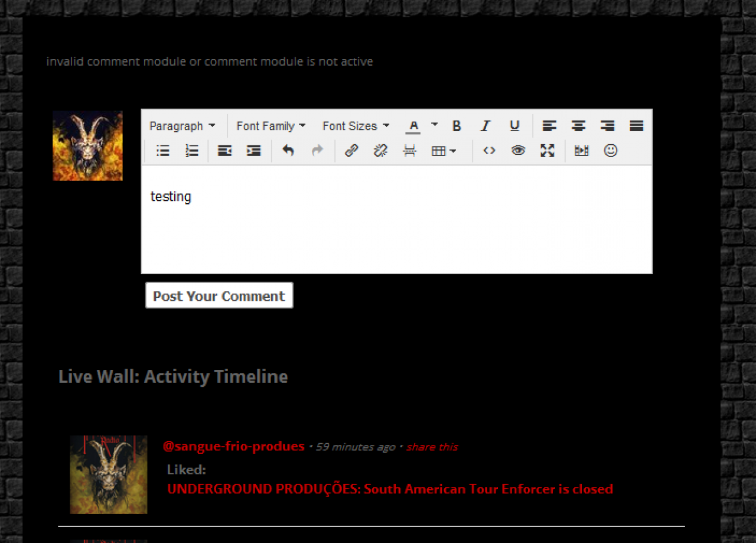Open the Paragraph format dropdown
This screenshot has height=543, width=756.
(182, 126)
